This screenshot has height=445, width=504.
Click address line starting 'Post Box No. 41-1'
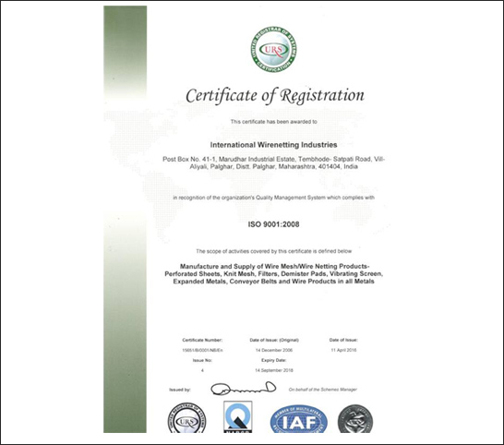(273, 159)
